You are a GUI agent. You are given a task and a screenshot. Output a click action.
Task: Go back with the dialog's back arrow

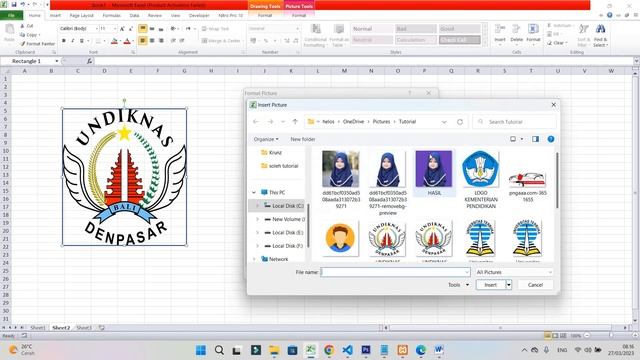(x=256, y=122)
